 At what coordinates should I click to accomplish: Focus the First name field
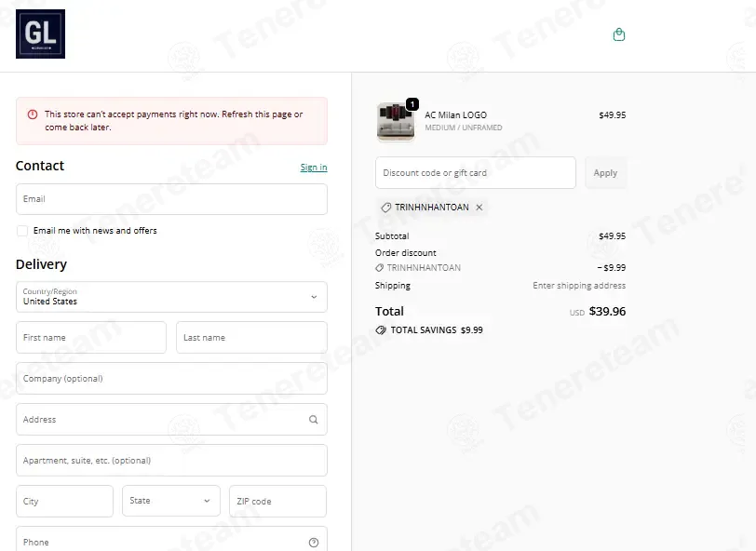coord(91,338)
